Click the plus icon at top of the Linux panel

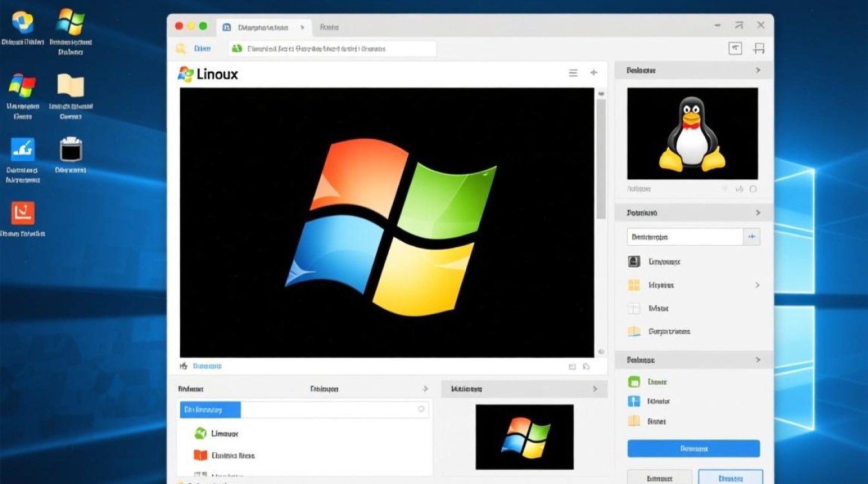click(x=594, y=73)
